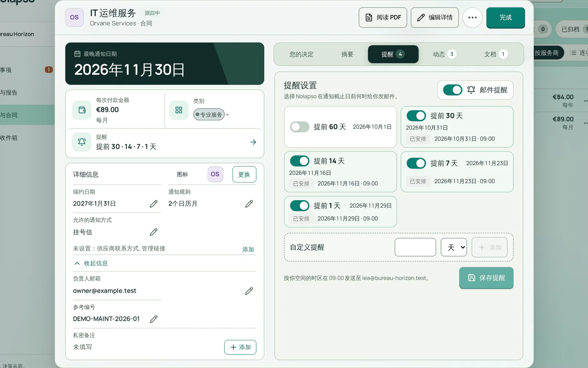Viewport: 588px width, 368px height.
Task: Click the green 完成 button
Action: click(505, 17)
